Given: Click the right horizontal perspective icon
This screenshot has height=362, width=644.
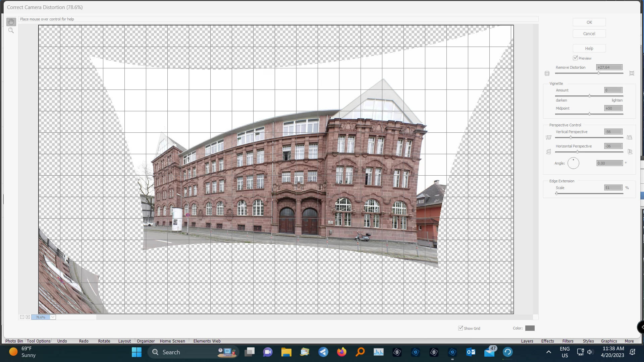Looking at the screenshot, I should [x=630, y=152].
